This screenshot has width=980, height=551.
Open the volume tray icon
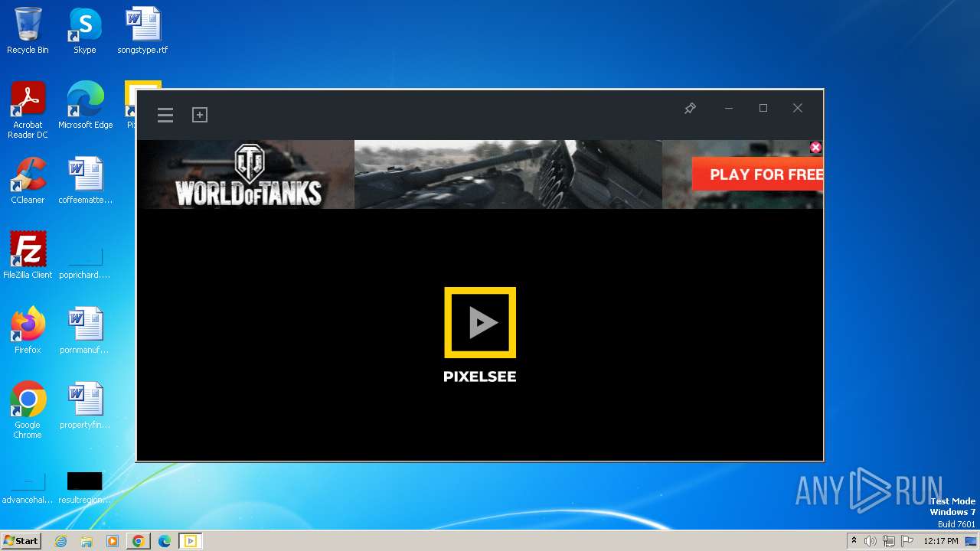pos(871,541)
